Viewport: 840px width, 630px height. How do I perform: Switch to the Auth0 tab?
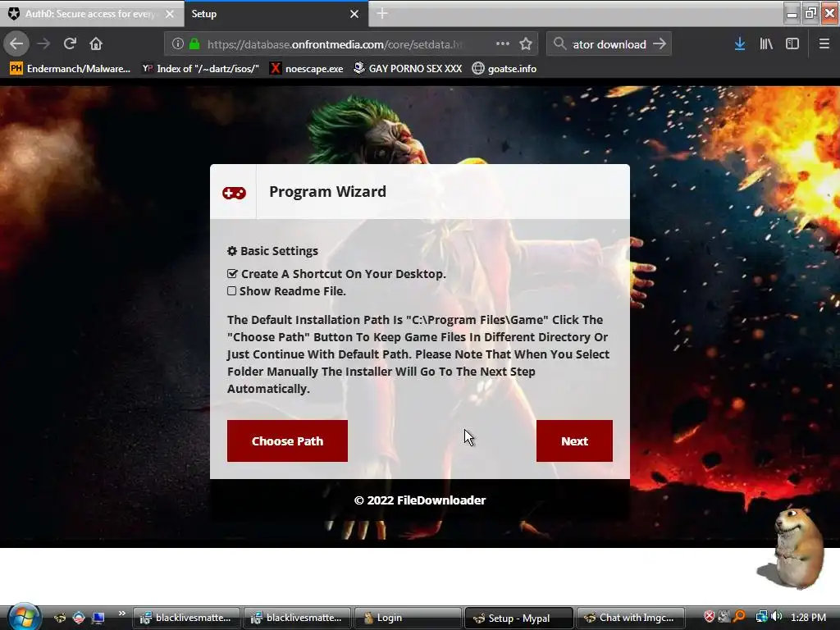tap(91, 14)
